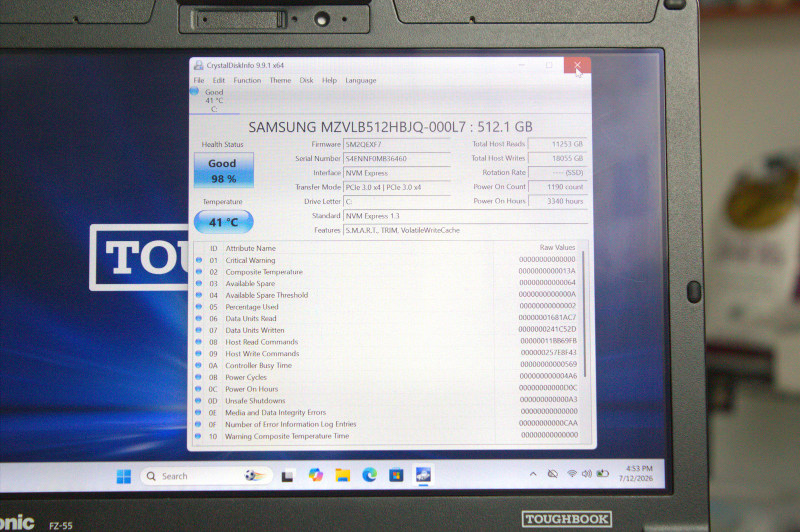The image size is (800, 532).
Task: Click the Interface field NVM Express
Action: (396, 173)
